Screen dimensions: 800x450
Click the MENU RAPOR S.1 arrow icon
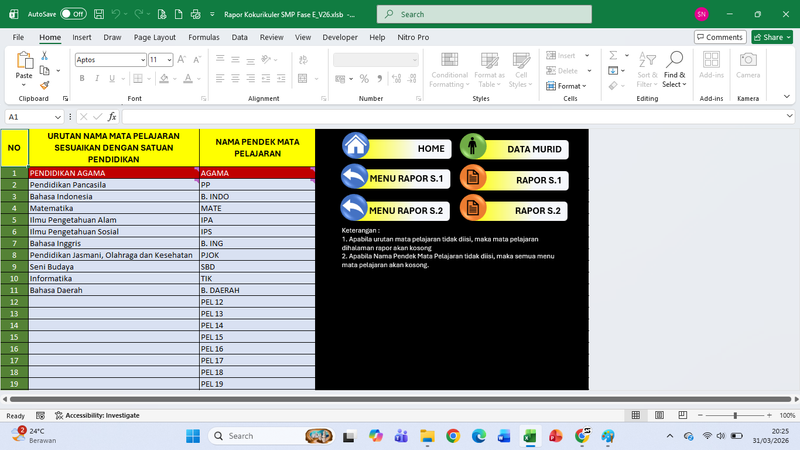pos(355,178)
